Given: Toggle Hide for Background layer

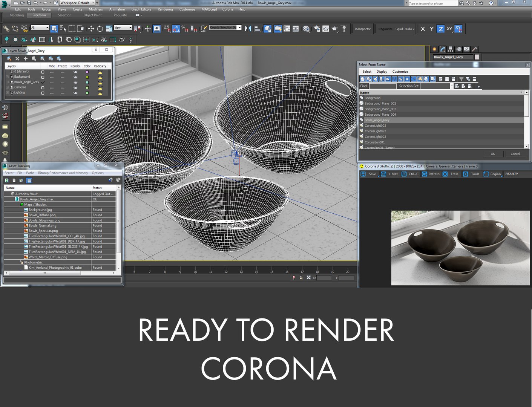Looking at the screenshot, I should point(52,77).
